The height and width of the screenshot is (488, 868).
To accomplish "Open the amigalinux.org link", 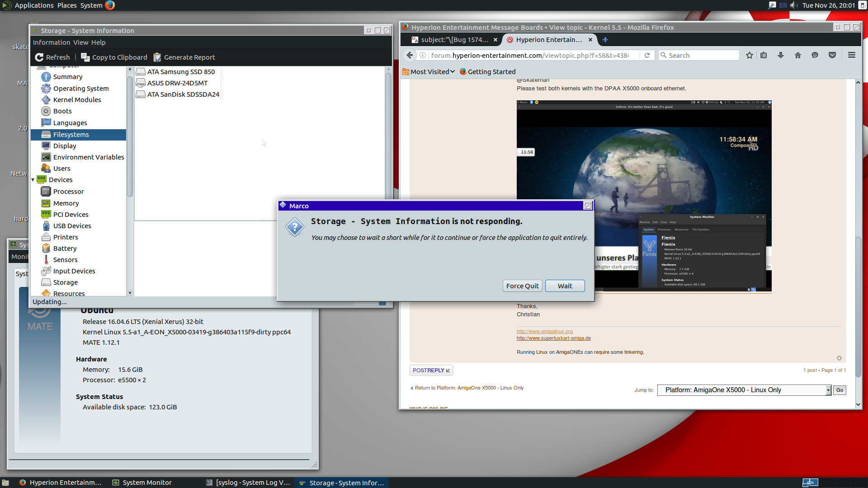I will [x=544, y=331].
